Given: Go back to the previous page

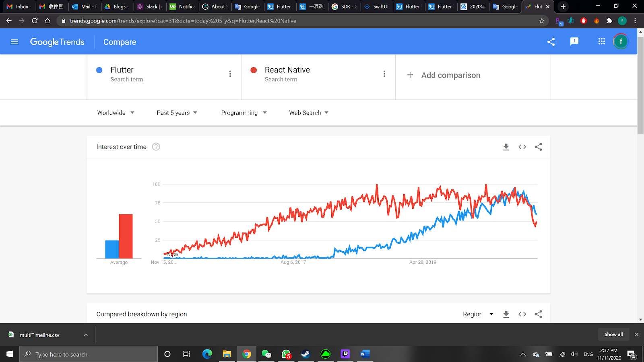Looking at the screenshot, I should click(x=9, y=21).
